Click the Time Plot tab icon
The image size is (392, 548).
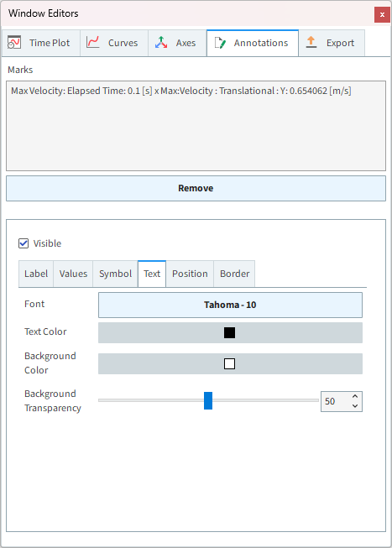14,43
